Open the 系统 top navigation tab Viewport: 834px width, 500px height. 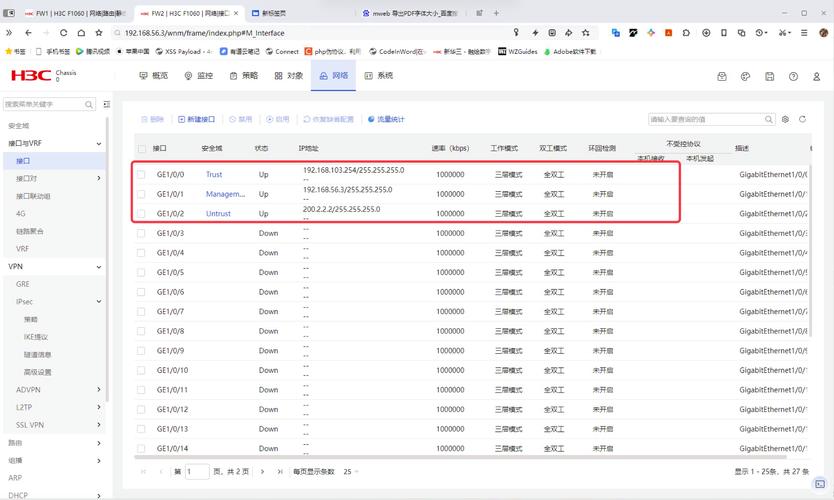(x=379, y=76)
